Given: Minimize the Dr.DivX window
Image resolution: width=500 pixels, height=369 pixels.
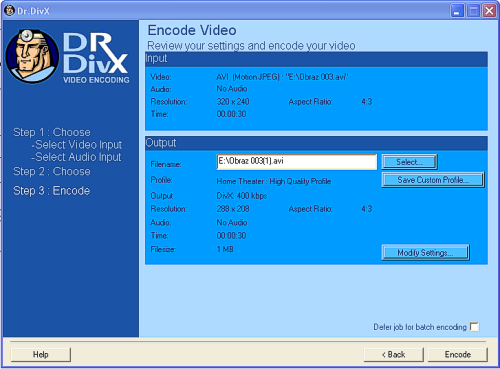Looking at the screenshot, I should [x=457, y=11].
